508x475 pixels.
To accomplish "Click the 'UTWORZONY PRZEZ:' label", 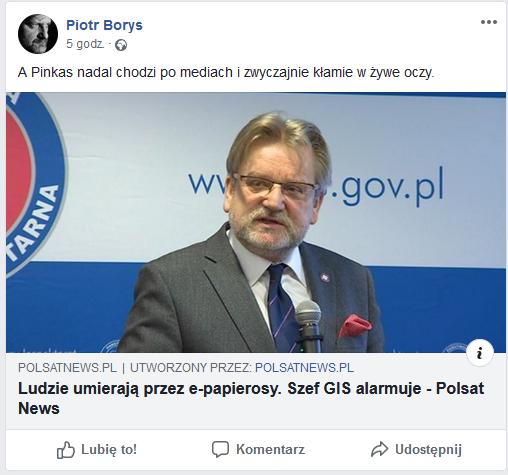I will coord(191,368).
